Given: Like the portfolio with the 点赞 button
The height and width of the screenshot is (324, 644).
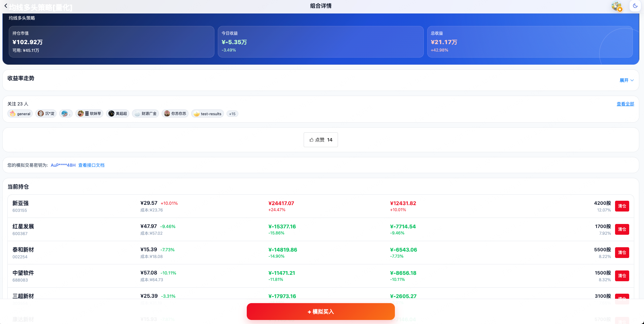Looking at the screenshot, I should [x=321, y=140].
